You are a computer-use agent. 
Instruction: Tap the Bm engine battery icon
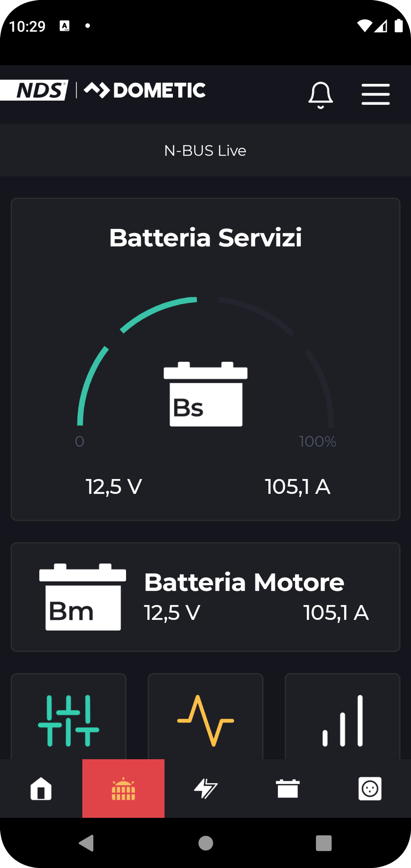coord(83,597)
